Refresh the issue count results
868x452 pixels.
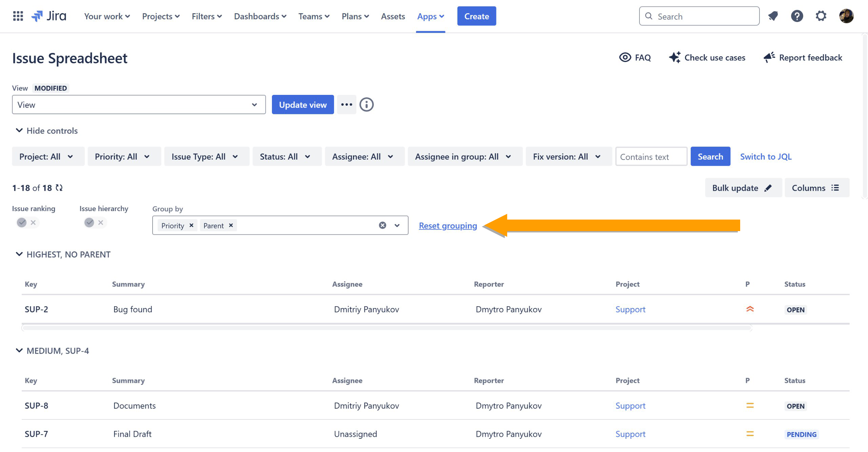click(x=59, y=188)
